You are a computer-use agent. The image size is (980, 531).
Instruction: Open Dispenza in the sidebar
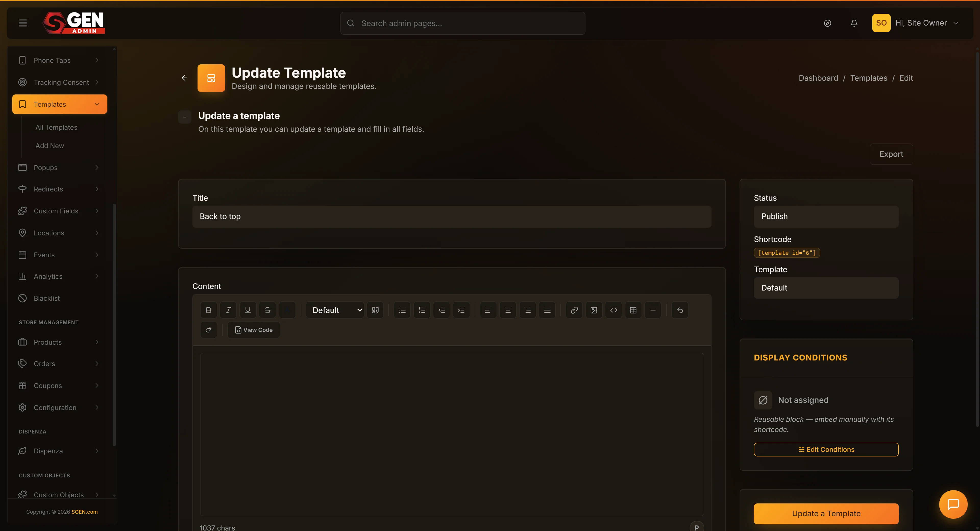[59, 451]
